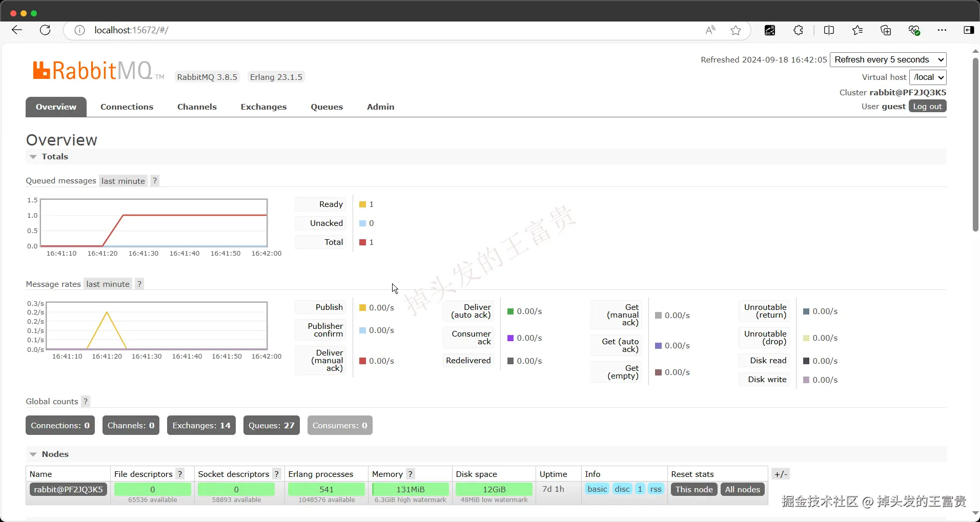
Task: Open help for Message rates
Action: point(139,284)
